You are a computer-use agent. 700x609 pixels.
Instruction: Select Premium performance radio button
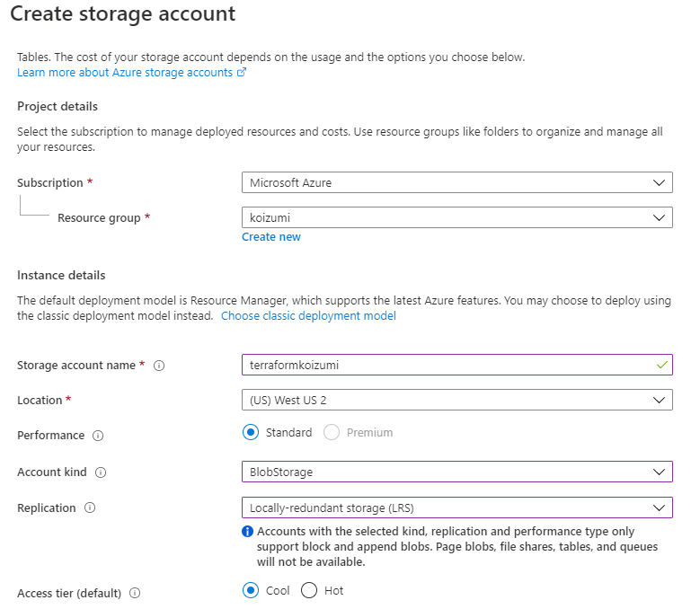(332, 433)
